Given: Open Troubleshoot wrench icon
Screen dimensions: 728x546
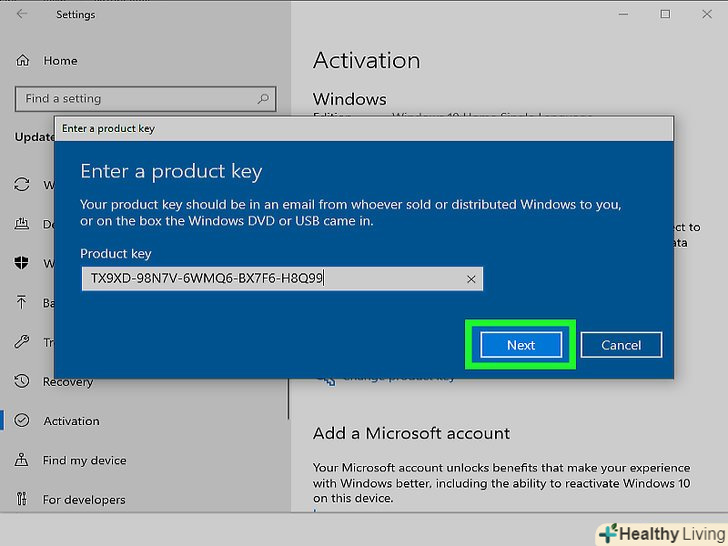Looking at the screenshot, I should 22,342.
